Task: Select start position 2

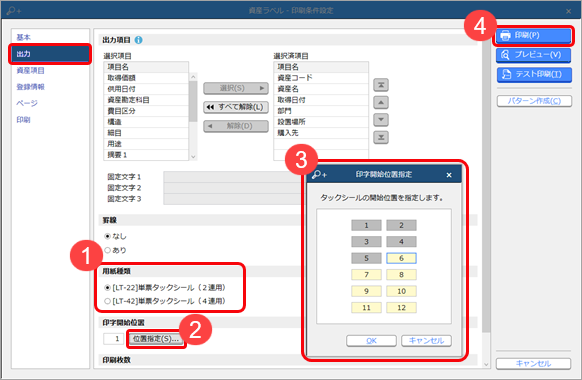Action: (401, 225)
